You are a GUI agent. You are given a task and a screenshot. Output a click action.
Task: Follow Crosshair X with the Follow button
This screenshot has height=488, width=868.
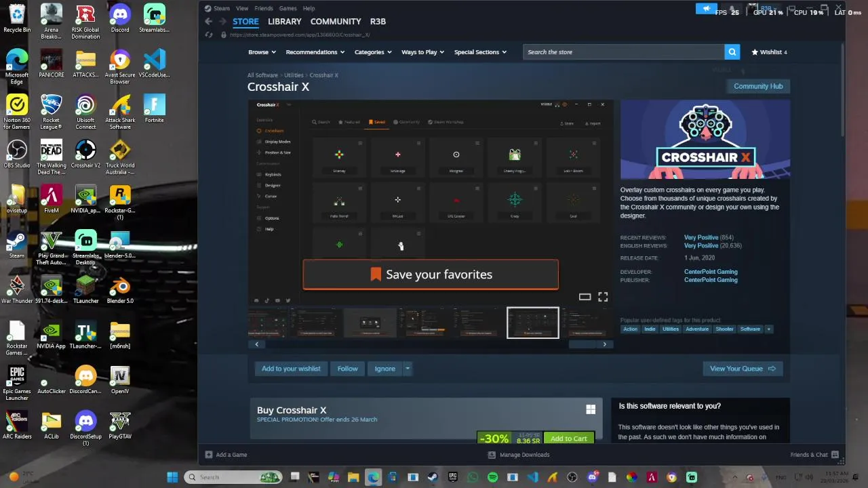pyautogui.click(x=347, y=369)
